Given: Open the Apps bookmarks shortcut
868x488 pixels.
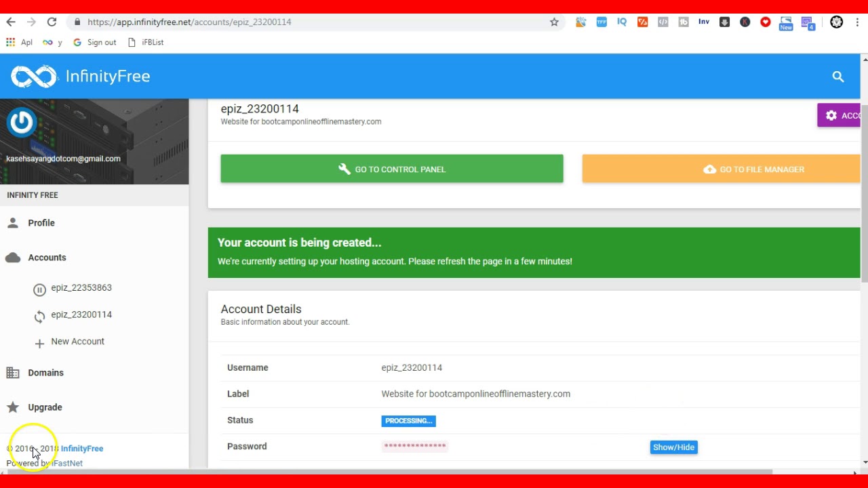Looking at the screenshot, I should [19, 42].
